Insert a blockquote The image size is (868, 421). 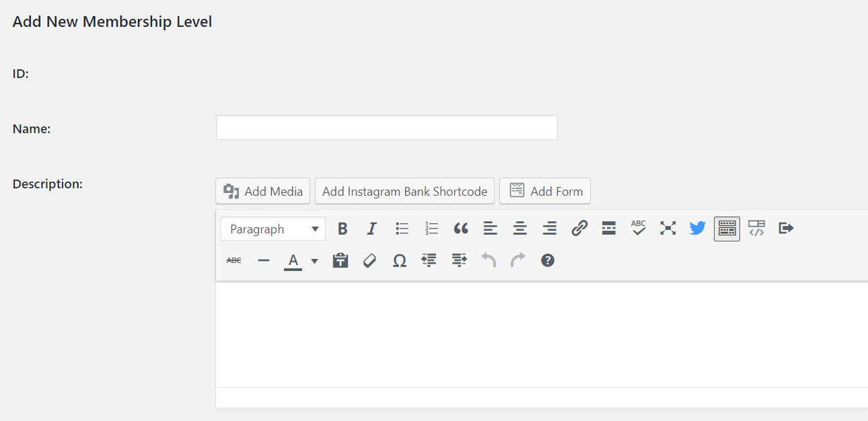[x=461, y=228]
